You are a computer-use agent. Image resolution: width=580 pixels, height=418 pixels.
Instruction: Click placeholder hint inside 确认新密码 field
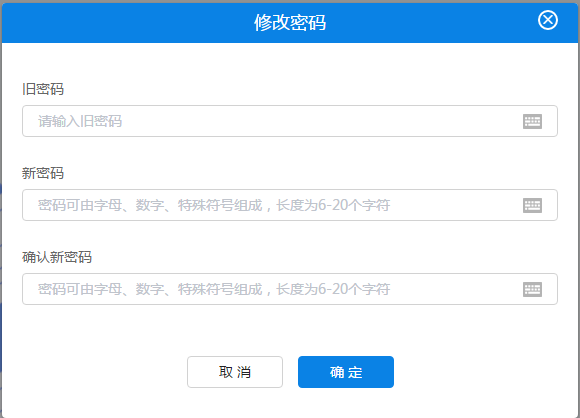click(x=214, y=289)
